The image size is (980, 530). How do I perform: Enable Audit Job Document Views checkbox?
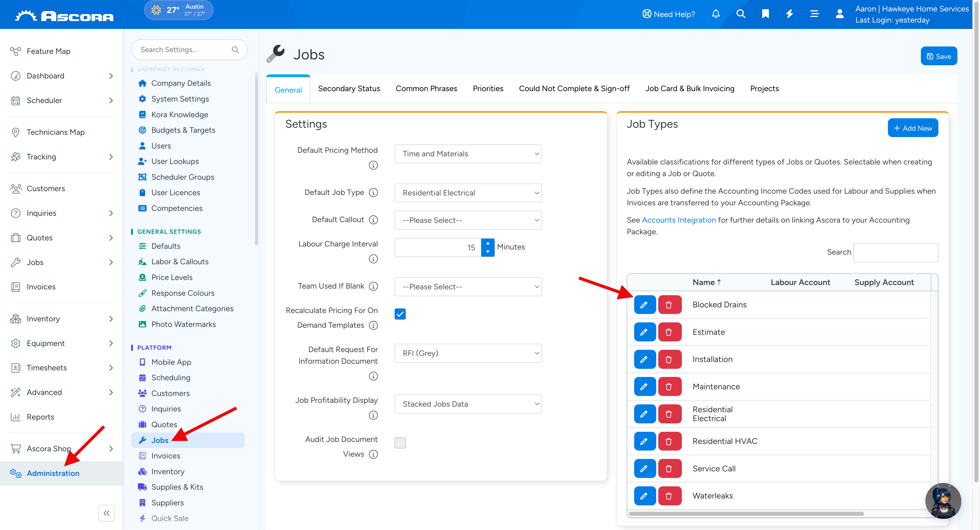400,443
